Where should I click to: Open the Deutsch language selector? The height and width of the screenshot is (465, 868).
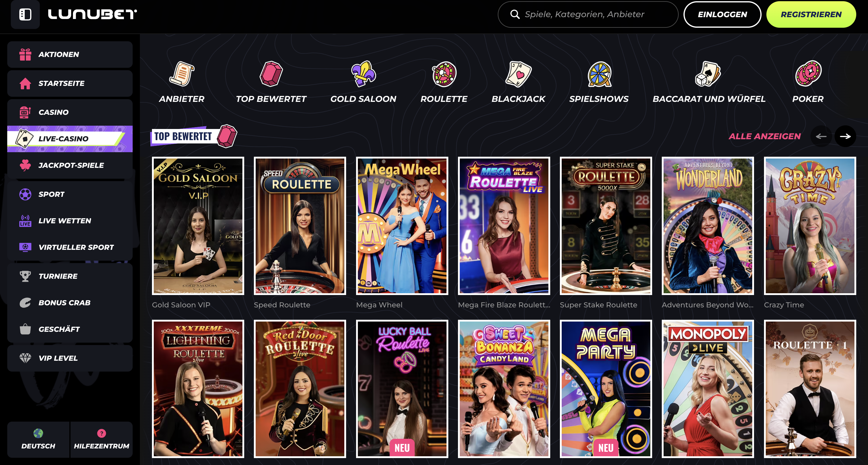38,439
